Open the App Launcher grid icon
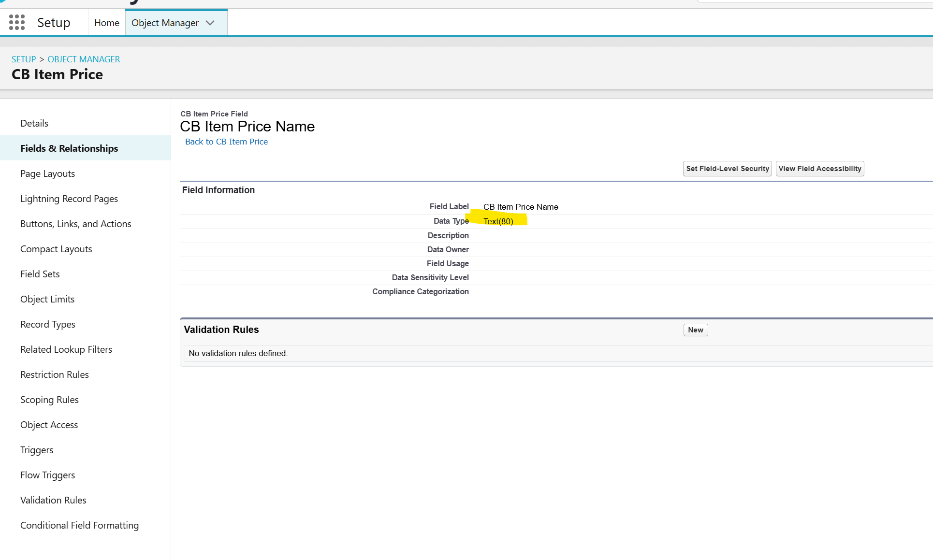Screen dimensions: 933x560 click(x=17, y=22)
